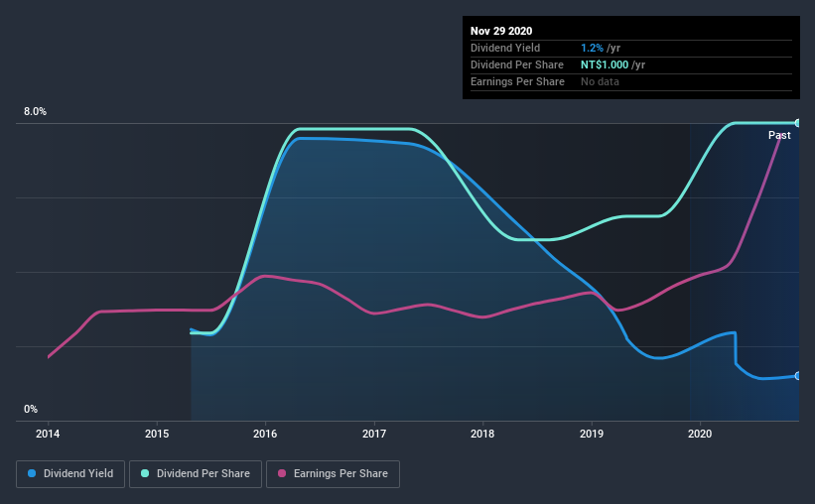The image size is (815, 504).
Task: Click the 0% y-axis label
Action: pyautogui.click(x=31, y=410)
